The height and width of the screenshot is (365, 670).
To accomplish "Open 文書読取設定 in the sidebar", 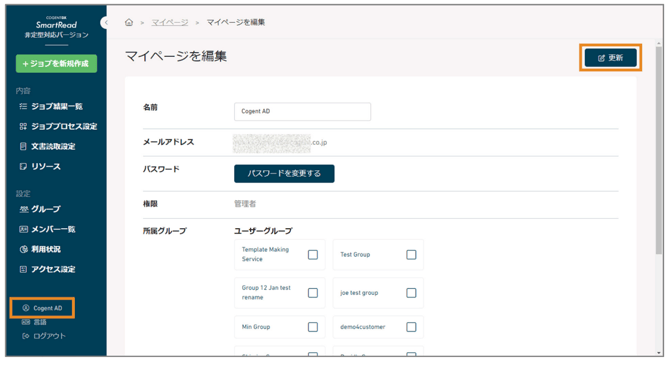I will click(53, 147).
